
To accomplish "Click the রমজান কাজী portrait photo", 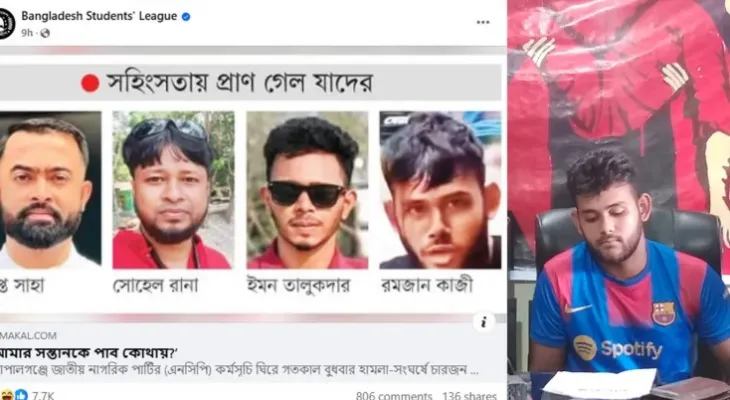I will tap(440, 190).
